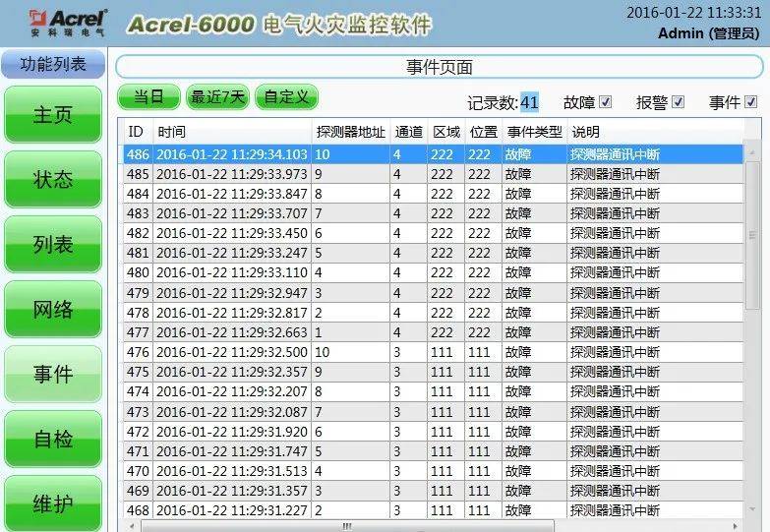Click the 事件类型 column header

tap(534, 132)
